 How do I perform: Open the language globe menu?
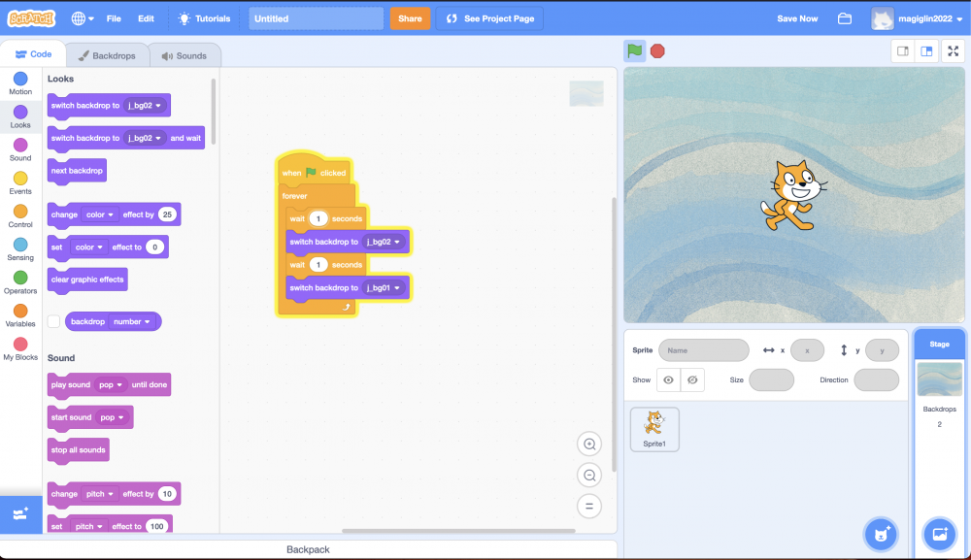tap(83, 18)
